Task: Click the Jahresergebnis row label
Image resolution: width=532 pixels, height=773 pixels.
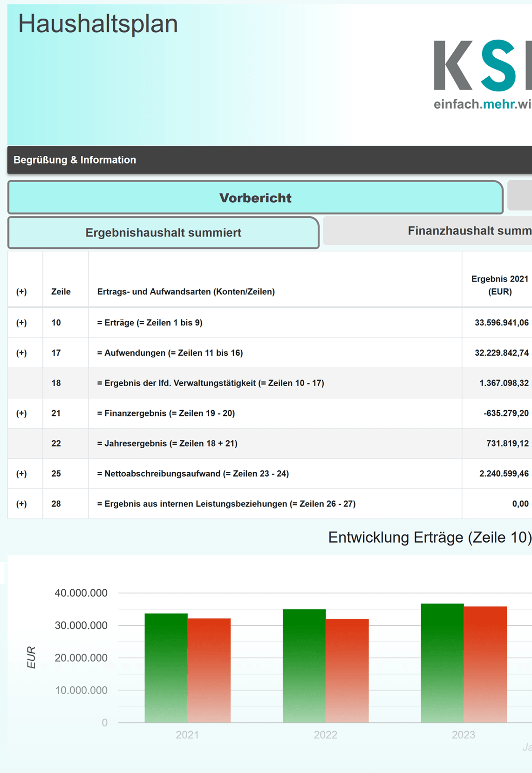Action: pyautogui.click(x=167, y=443)
